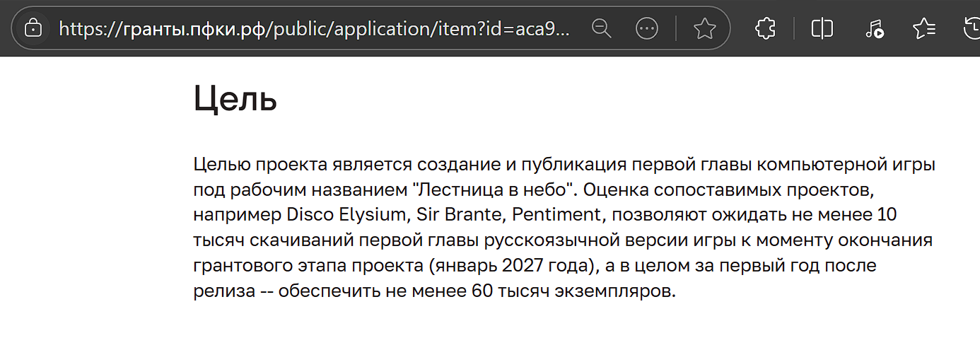Click the words "Disco Elysium"

[x=348, y=215]
